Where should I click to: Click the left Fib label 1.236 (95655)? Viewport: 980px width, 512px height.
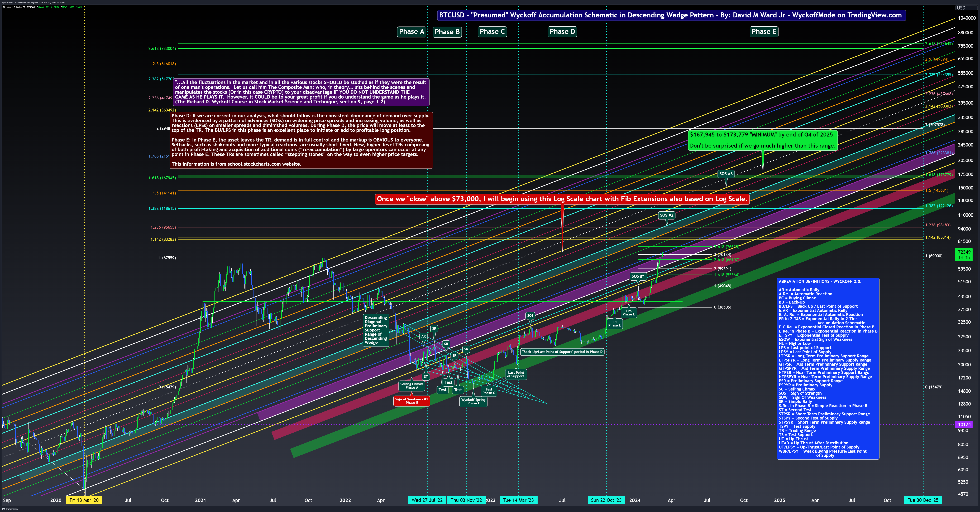coord(163,227)
